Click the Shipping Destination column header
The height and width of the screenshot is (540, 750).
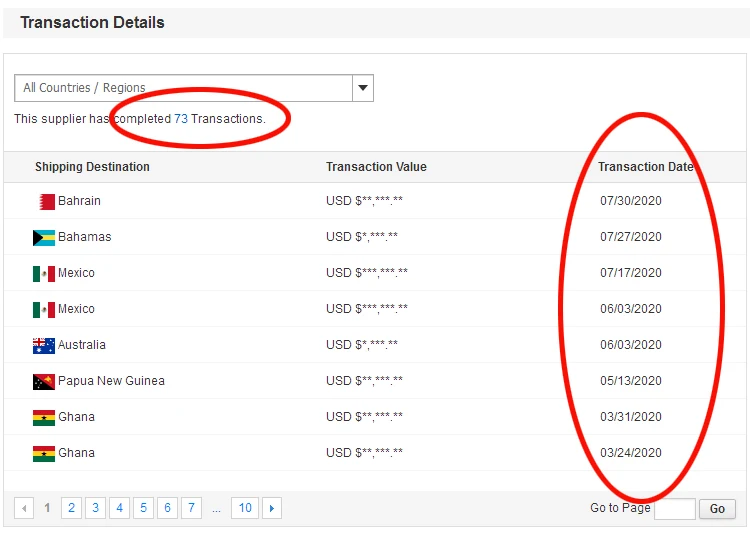click(x=92, y=167)
